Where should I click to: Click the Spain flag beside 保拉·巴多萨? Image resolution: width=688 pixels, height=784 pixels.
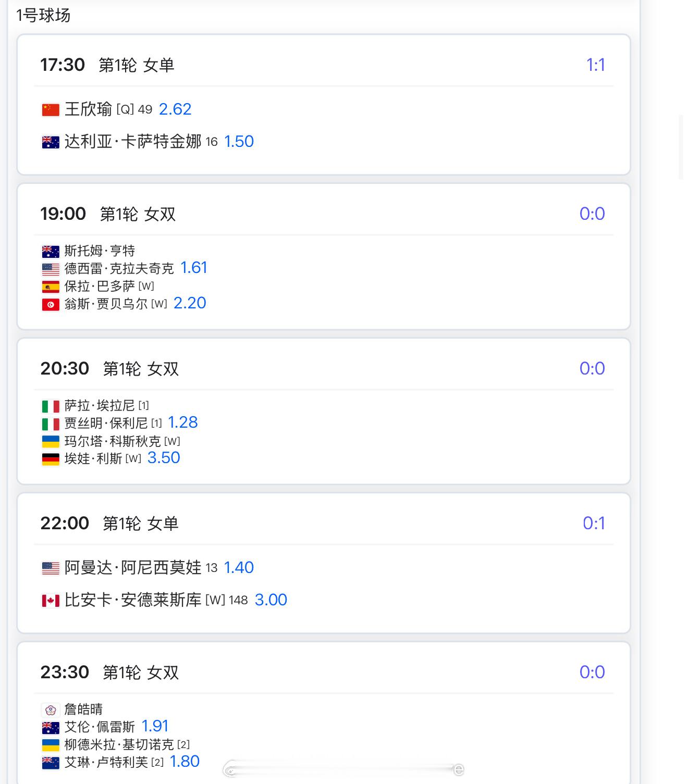51,287
